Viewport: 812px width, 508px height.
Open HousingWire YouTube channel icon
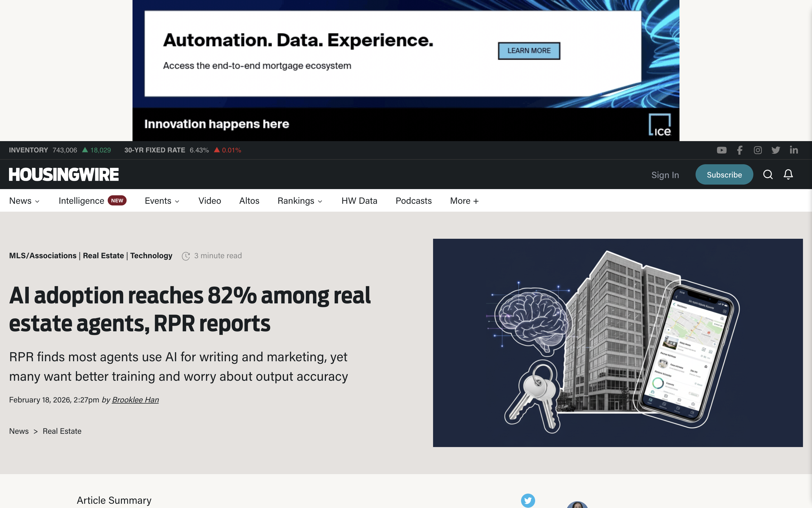click(721, 150)
